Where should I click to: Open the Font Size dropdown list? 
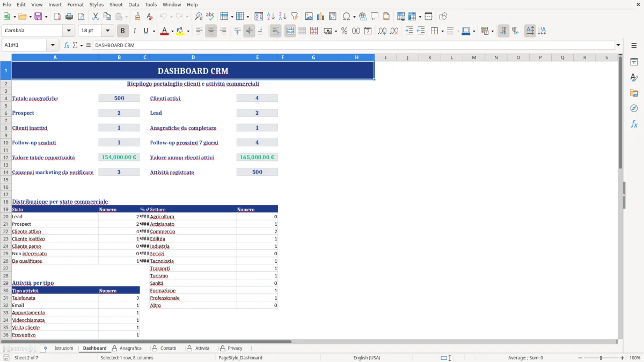[107, 31]
